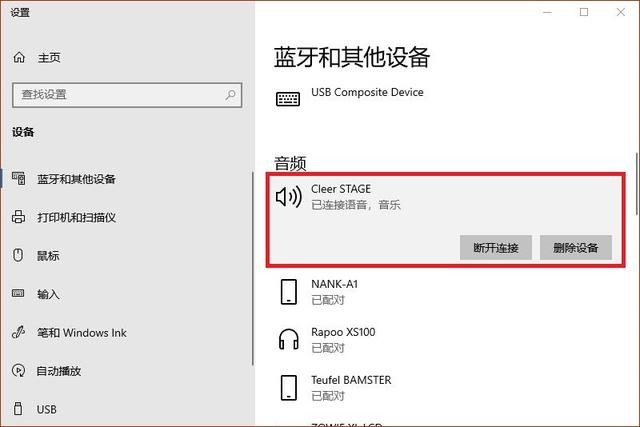
Task: Maximize the 设置 window
Action: pos(584,12)
